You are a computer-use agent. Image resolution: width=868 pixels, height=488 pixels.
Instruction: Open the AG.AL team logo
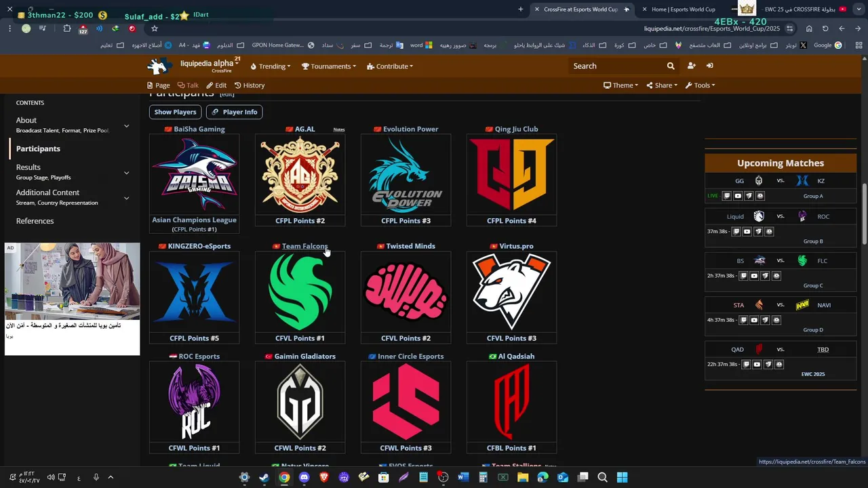point(300,174)
